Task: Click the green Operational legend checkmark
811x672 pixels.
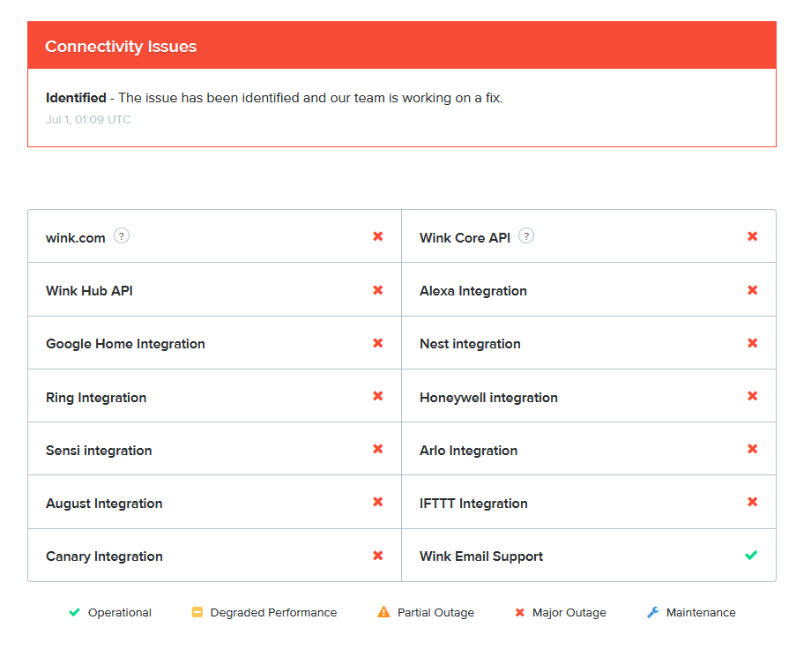Action: click(74, 613)
